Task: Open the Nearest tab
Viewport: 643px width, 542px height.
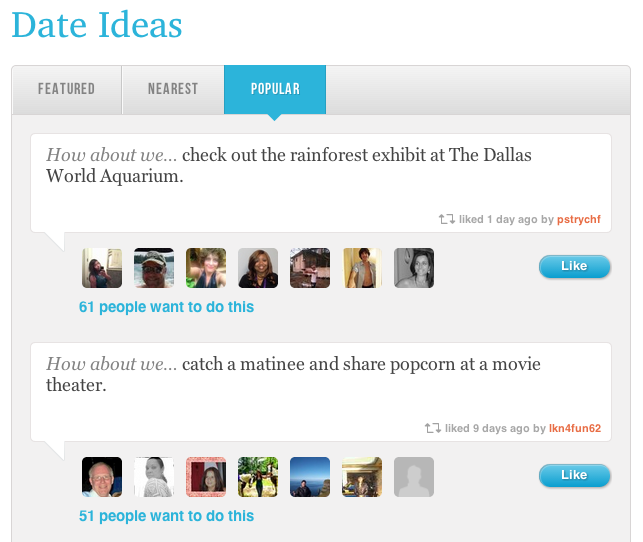Action: click(173, 89)
